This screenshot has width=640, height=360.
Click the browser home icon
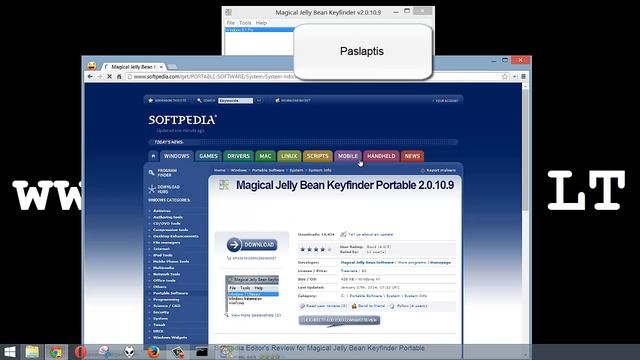(119, 76)
